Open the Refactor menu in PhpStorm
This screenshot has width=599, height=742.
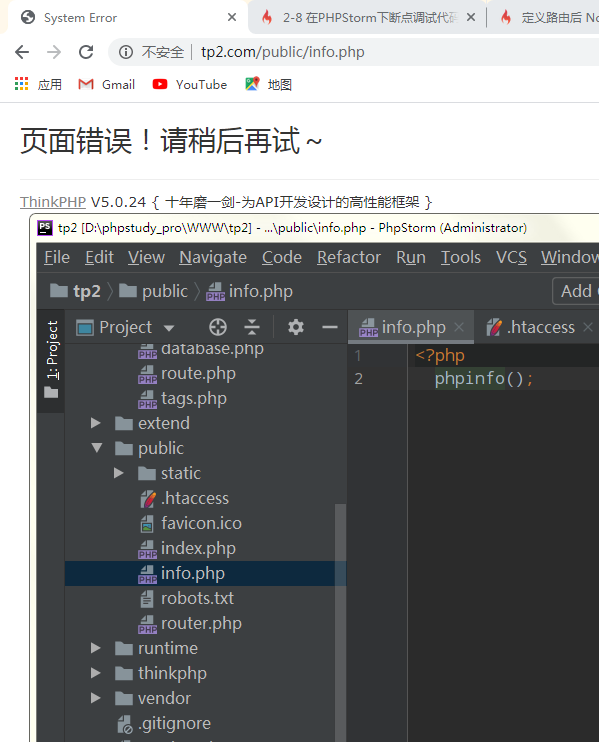click(x=349, y=257)
